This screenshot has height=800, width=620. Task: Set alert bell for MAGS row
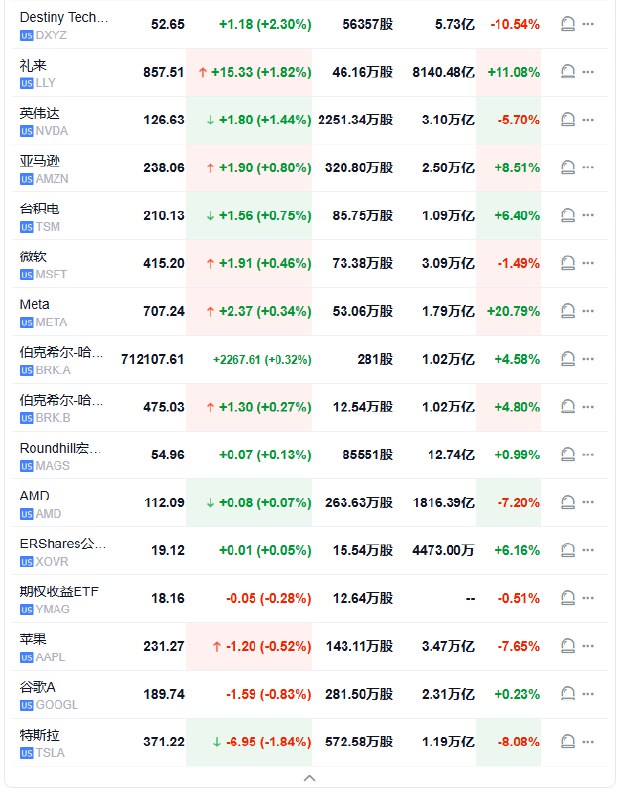tap(567, 455)
